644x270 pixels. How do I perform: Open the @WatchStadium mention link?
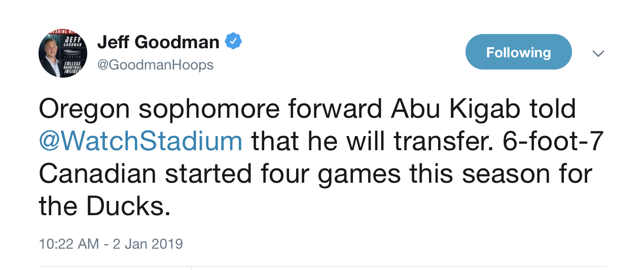[x=140, y=142]
